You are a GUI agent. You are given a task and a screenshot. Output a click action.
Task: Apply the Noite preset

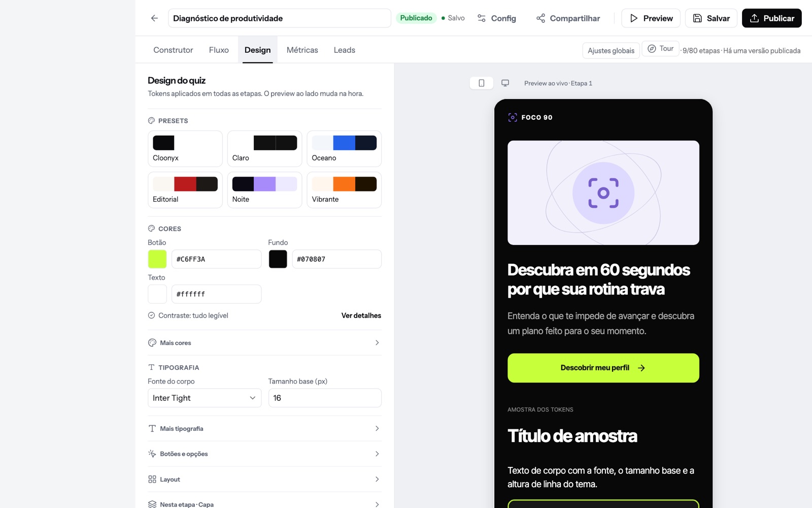pos(264,190)
